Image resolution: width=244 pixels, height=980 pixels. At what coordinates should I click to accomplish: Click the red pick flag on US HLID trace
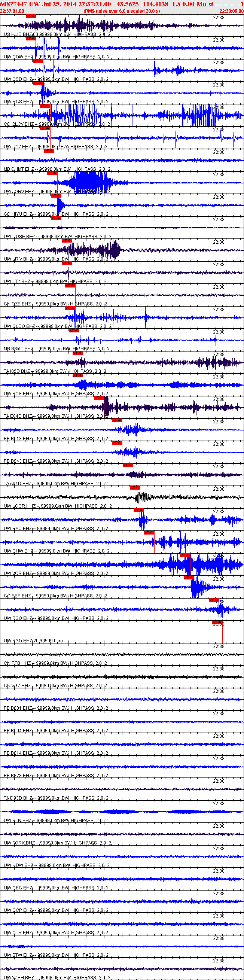(x=31, y=16)
